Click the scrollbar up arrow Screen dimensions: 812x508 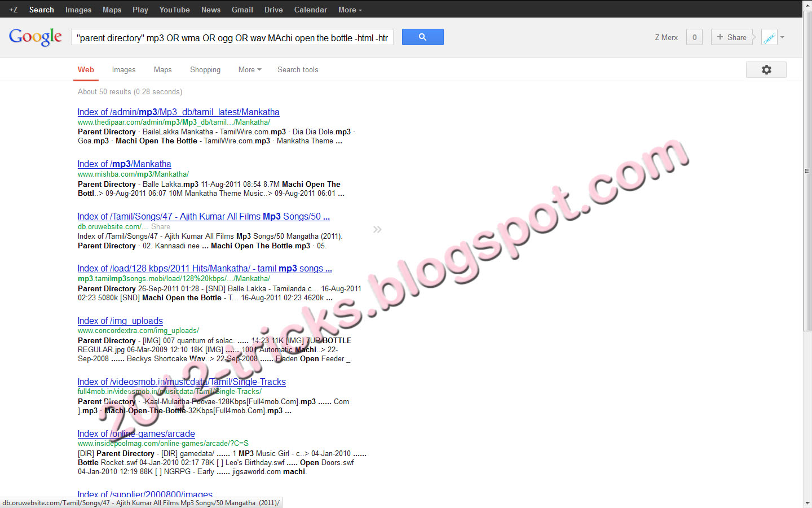(807, 5)
